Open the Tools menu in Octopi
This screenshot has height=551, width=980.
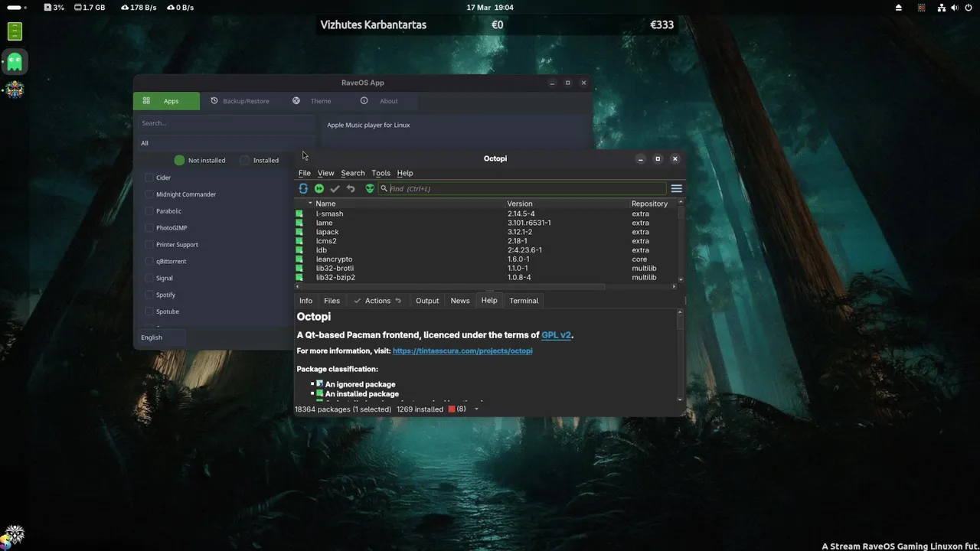381,173
